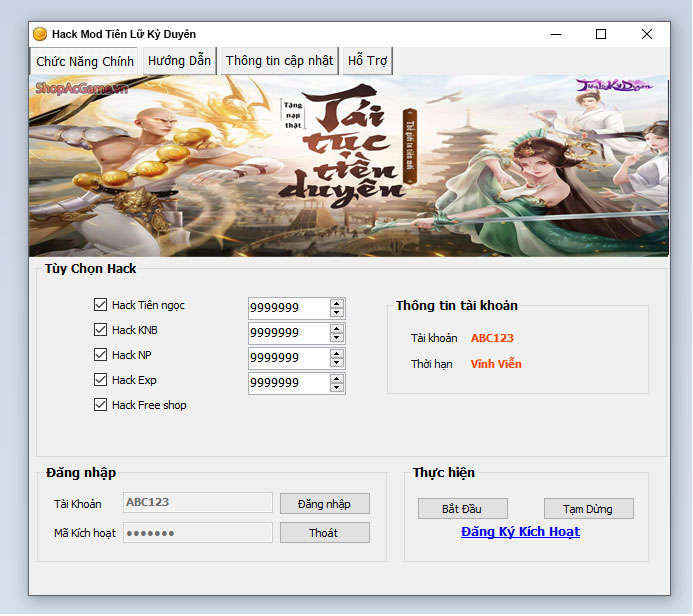Increase Hack Tiên ngọc value with up arrow
Image resolution: width=693 pixels, height=616 pixels.
[337, 303]
